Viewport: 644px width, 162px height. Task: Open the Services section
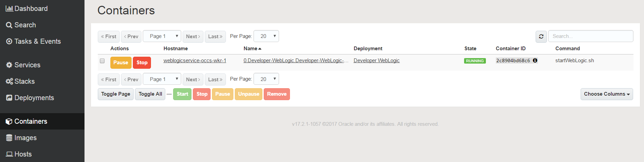tap(23, 65)
